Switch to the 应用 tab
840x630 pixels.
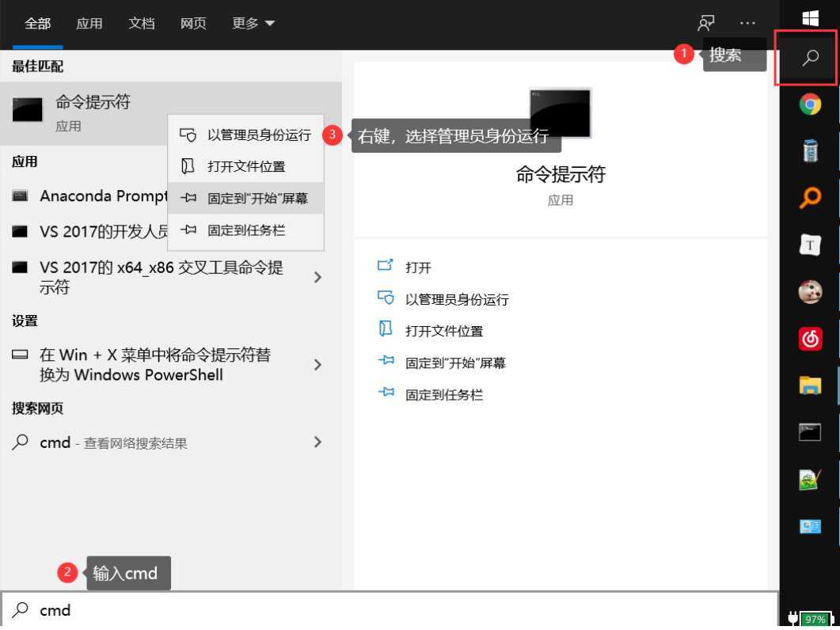89,24
